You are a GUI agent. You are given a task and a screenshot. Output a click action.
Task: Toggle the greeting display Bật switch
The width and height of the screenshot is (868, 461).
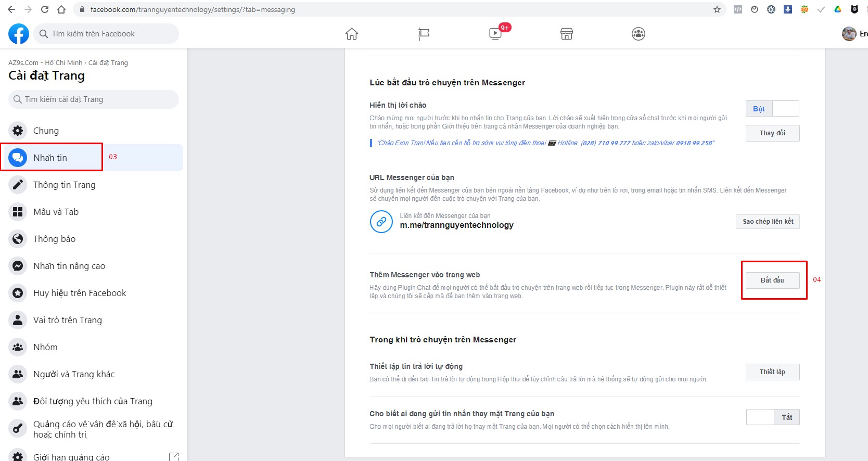coord(772,109)
